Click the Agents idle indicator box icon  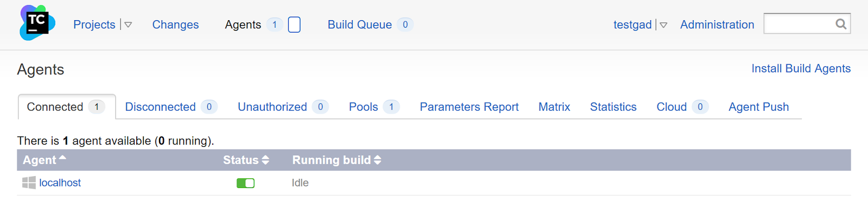tap(294, 24)
